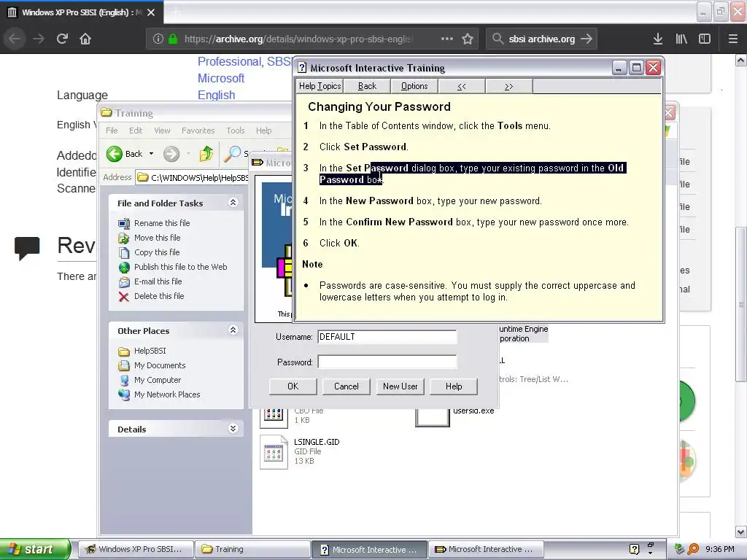
Task: Open View menu in Training window
Action: coord(162,131)
